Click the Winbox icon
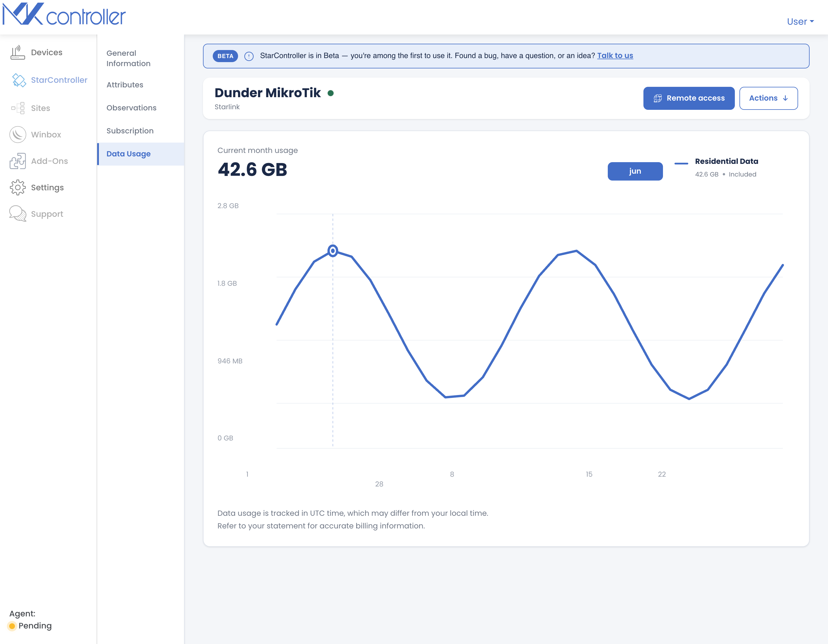 (x=18, y=135)
